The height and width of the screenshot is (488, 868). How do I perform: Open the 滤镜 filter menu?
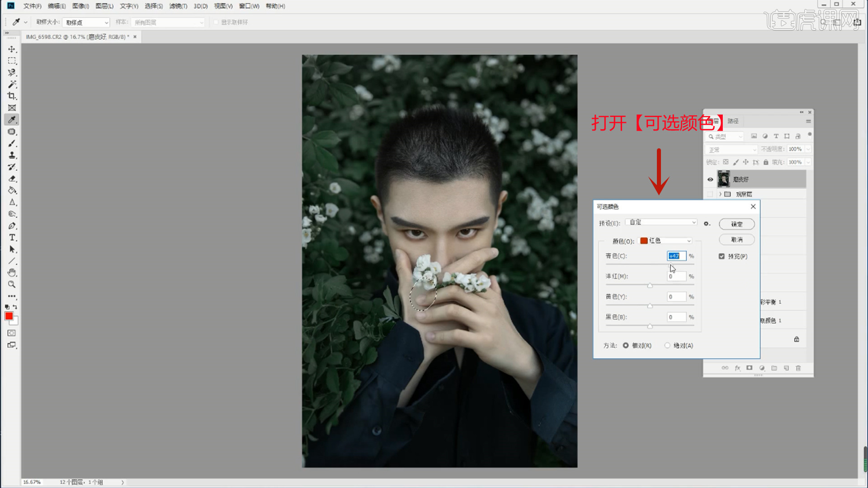pyautogui.click(x=178, y=6)
